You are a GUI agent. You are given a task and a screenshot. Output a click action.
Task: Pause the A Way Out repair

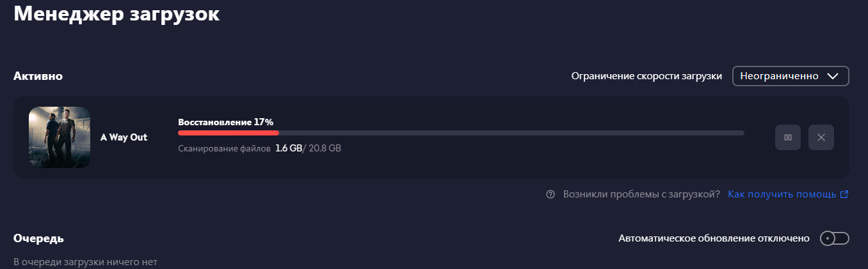(x=788, y=137)
